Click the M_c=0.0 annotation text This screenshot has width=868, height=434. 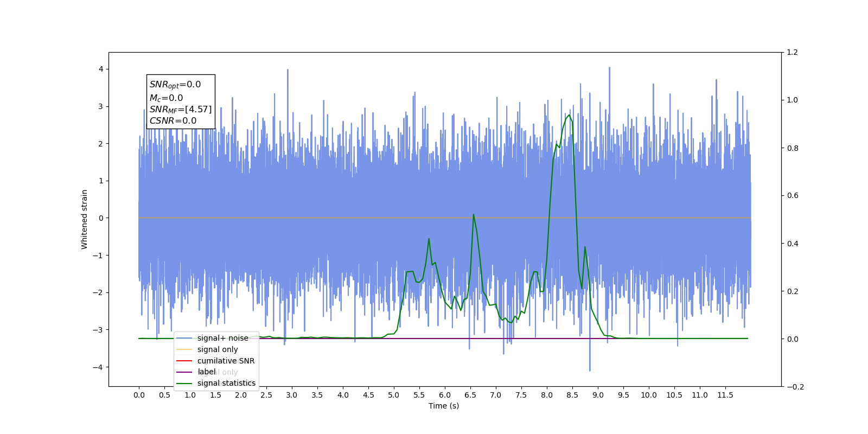point(166,98)
